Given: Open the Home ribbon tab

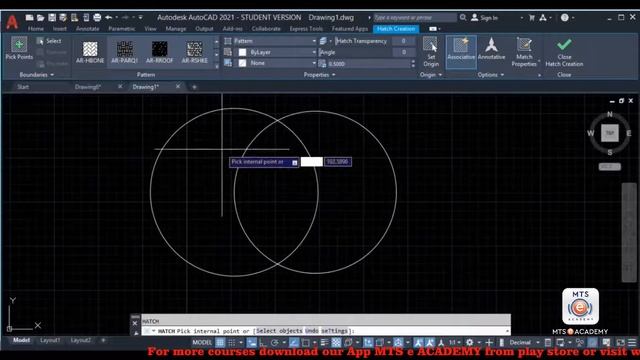Looking at the screenshot, I should click(36, 29).
